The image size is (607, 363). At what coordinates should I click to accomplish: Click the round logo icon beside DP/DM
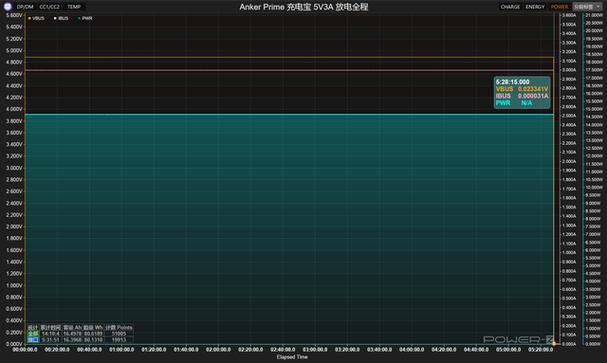[7, 7]
